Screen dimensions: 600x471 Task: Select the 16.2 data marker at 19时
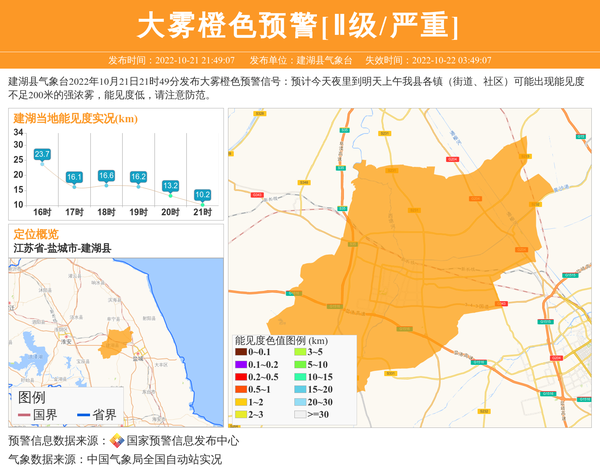[x=138, y=177]
